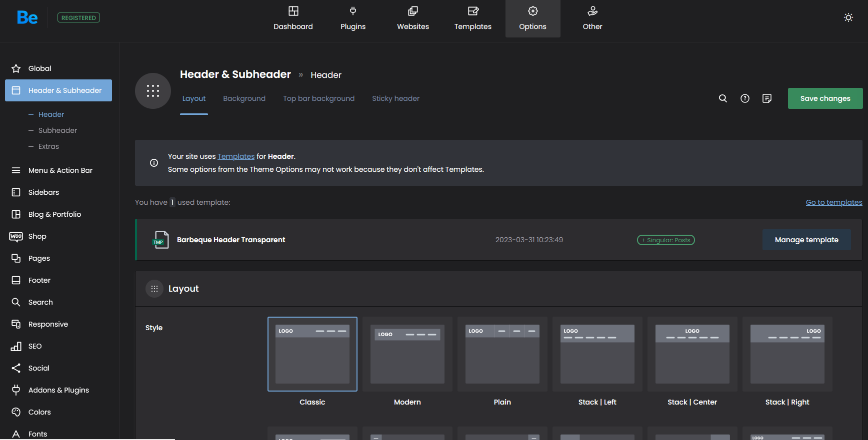This screenshot has width=868, height=440.
Task: Click the Blog & Portfolio icon
Action: [x=16, y=214]
